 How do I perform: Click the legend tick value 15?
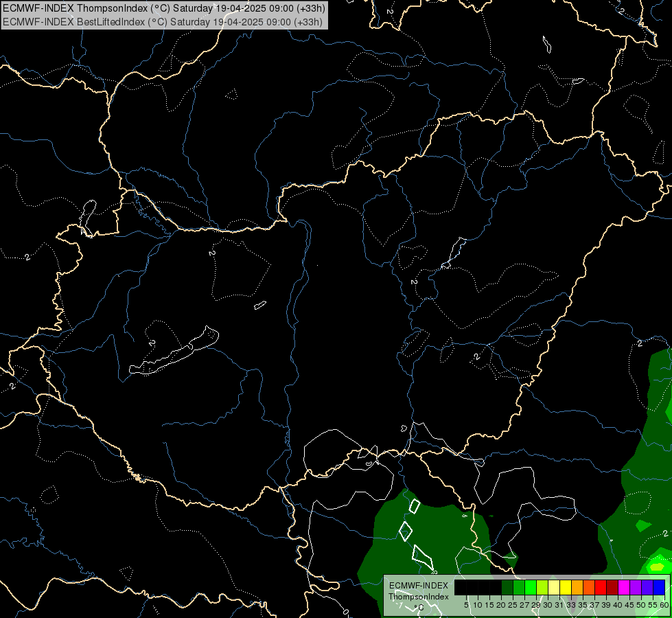point(489,605)
